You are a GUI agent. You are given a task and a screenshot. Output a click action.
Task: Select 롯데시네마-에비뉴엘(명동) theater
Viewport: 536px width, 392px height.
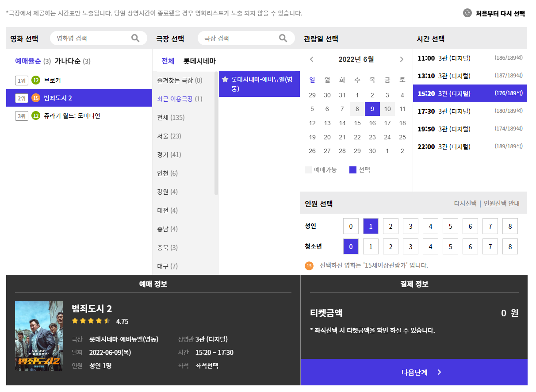(259, 84)
